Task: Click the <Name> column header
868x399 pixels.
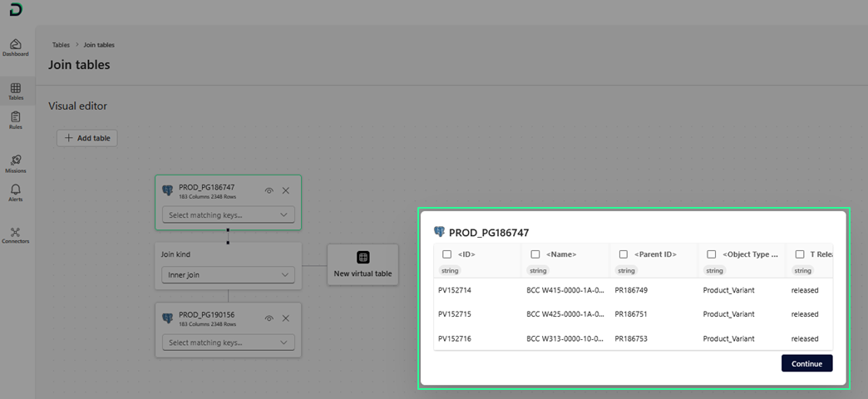Action: pos(561,254)
